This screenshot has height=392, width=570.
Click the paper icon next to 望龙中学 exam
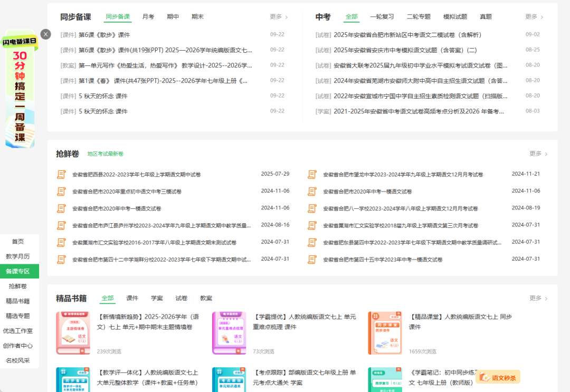[311, 174]
